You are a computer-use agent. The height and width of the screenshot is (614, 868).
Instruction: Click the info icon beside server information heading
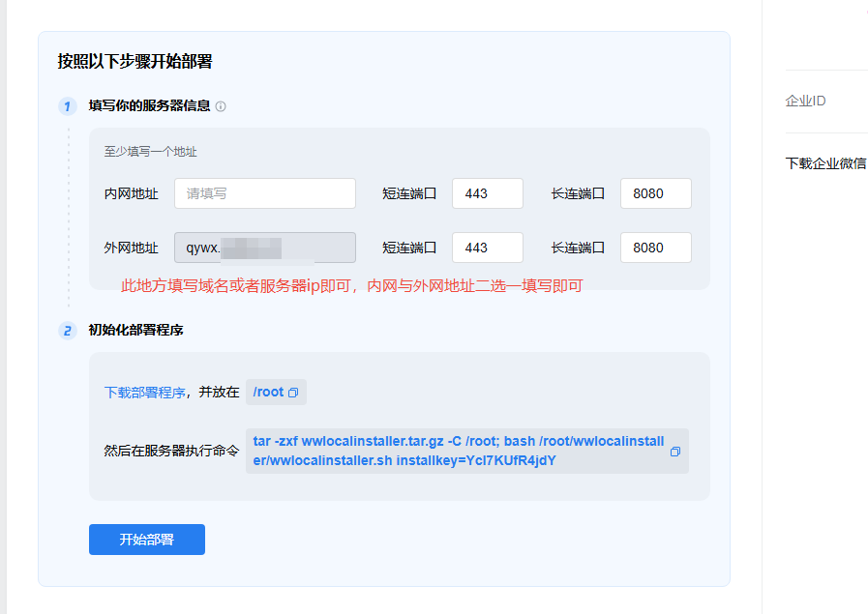221,106
